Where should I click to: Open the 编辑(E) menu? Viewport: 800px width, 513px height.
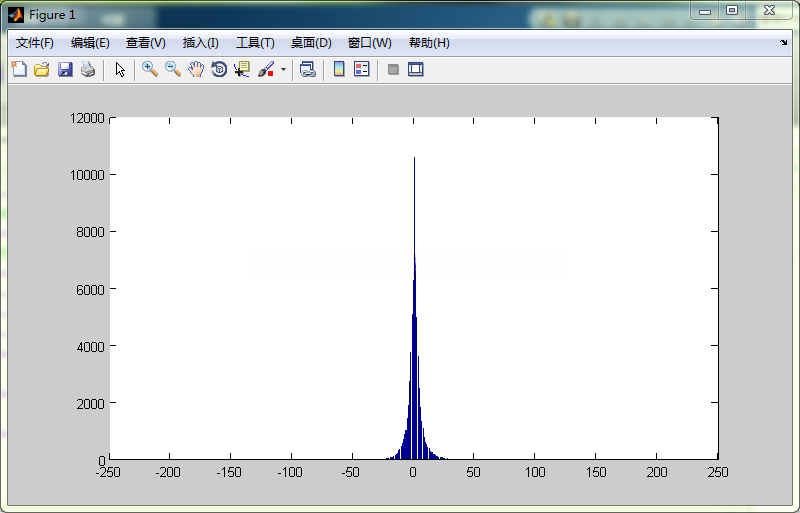click(90, 43)
